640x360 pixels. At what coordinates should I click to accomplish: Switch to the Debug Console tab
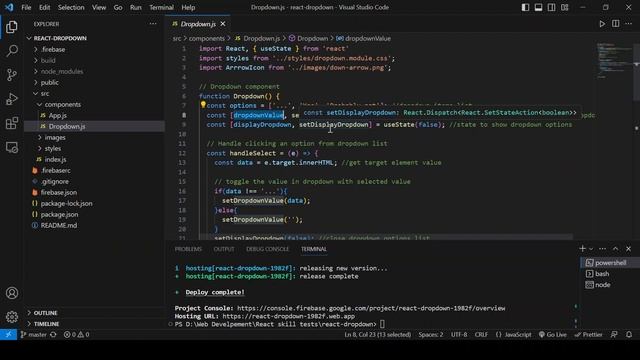[x=267, y=249]
